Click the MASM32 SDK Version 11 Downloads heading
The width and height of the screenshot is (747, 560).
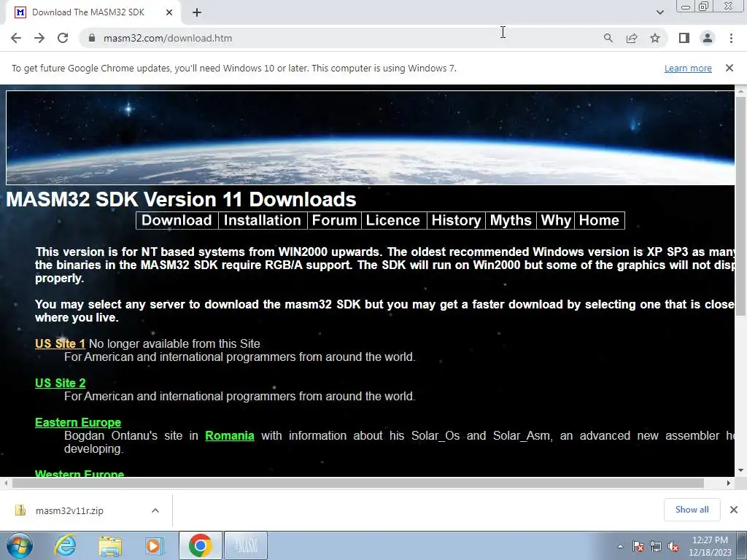[181, 199]
